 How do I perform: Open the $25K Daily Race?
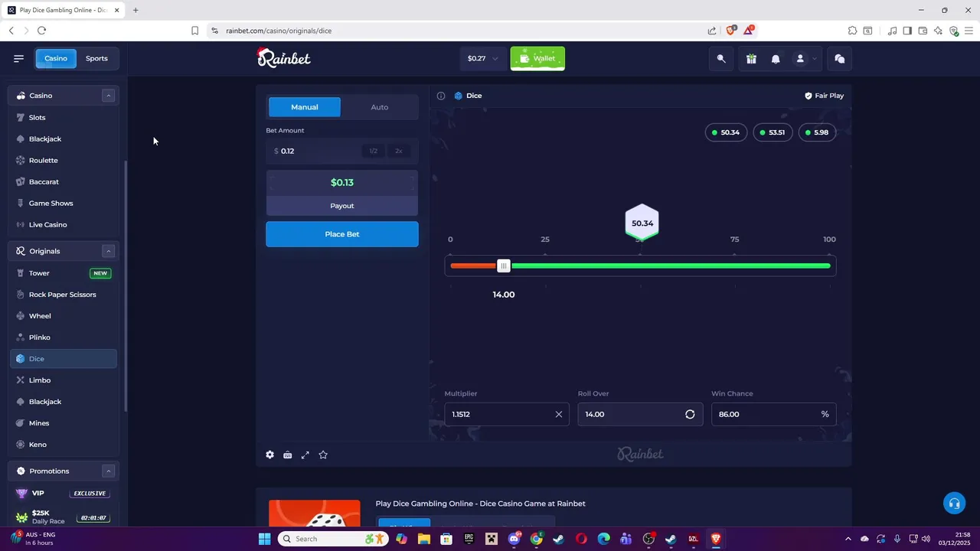click(64, 517)
